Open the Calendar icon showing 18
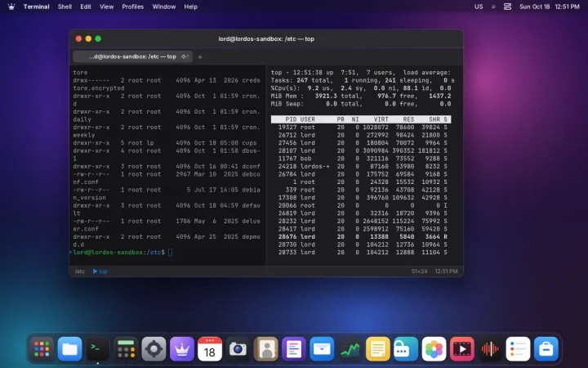588x368 pixels. pos(210,349)
